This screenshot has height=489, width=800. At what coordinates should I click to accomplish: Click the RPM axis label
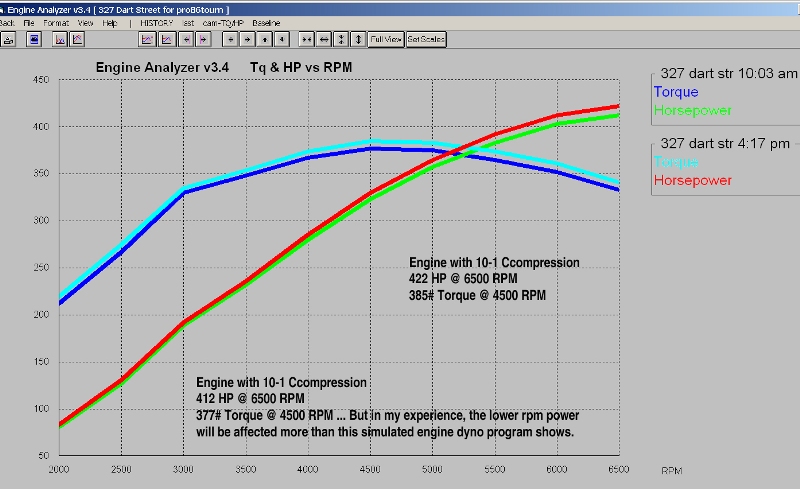pos(671,471)
